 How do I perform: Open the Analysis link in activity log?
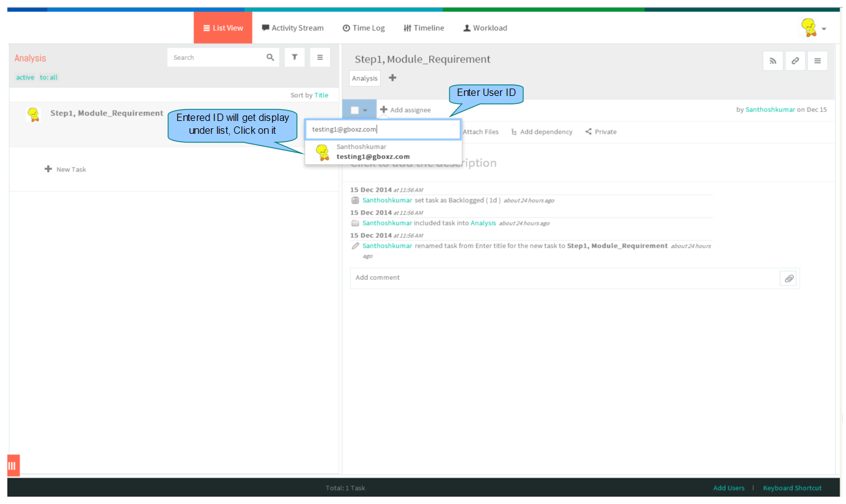pyautogui.click(x=483, y=223)
